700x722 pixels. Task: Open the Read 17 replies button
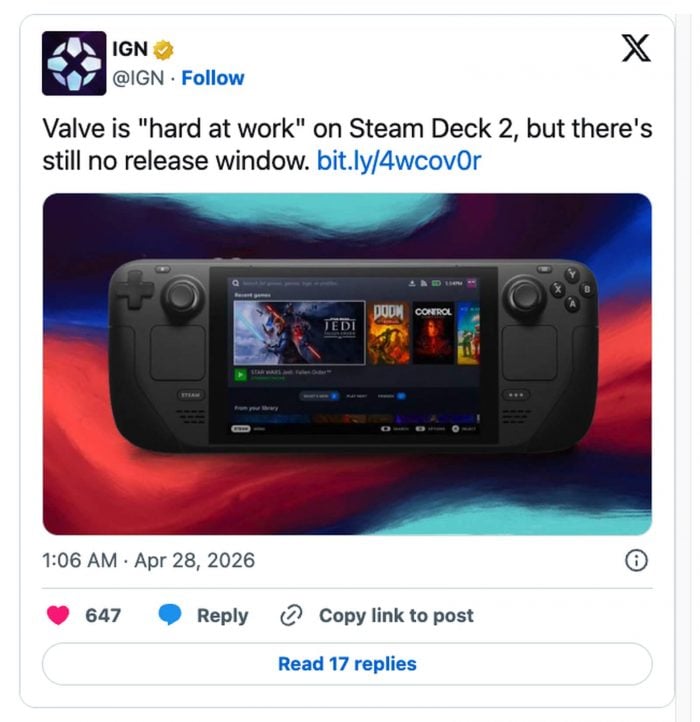pyautogui.click(x=347, y=664)
